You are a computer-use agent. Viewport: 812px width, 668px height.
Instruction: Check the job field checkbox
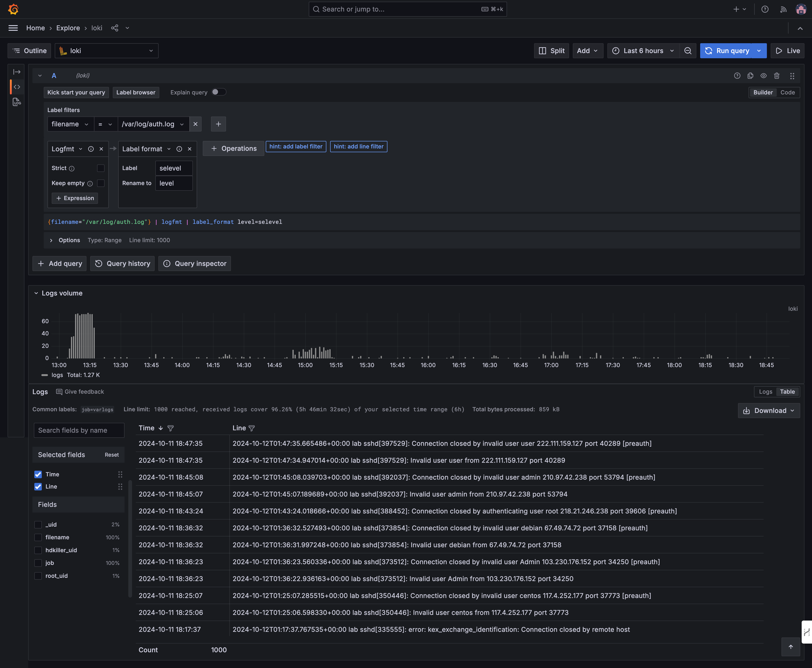click(38, 563)
